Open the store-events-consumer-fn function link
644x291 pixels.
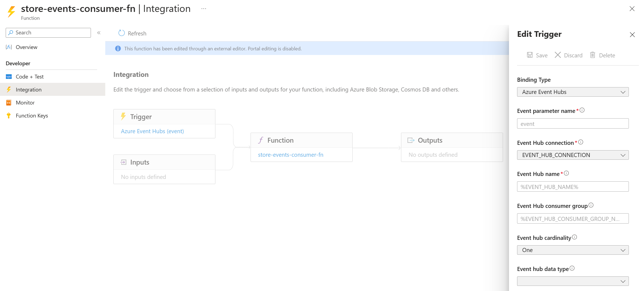pyautogui.click(x=291, y=155)
